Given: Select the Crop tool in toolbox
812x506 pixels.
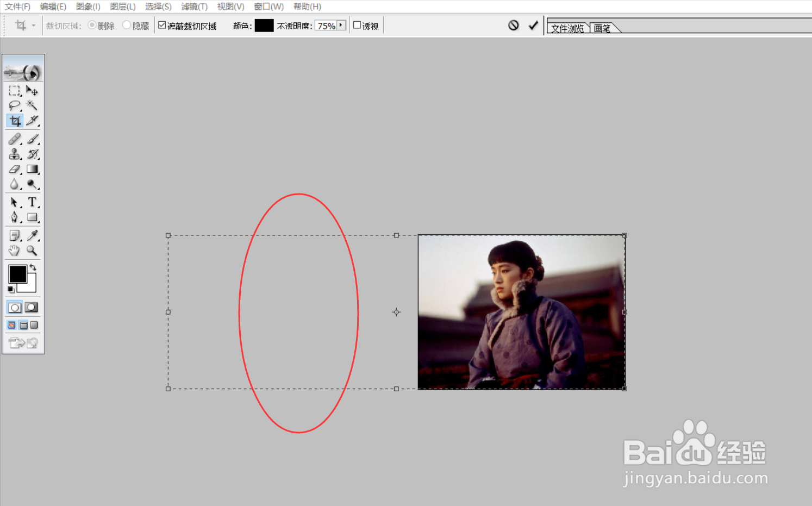Looking at the screenshot, I should coord(15,121).
